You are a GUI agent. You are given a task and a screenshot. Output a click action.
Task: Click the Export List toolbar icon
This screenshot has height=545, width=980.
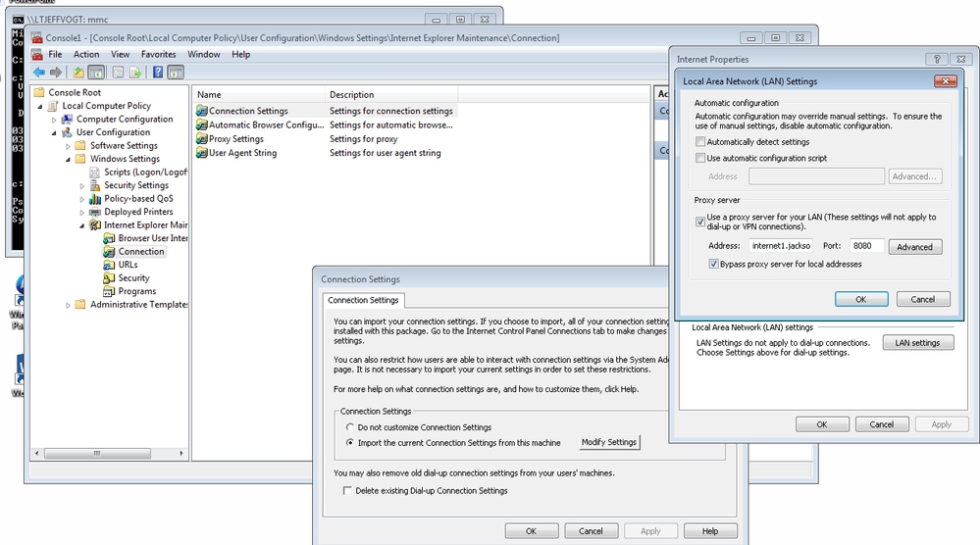(135, 73)
